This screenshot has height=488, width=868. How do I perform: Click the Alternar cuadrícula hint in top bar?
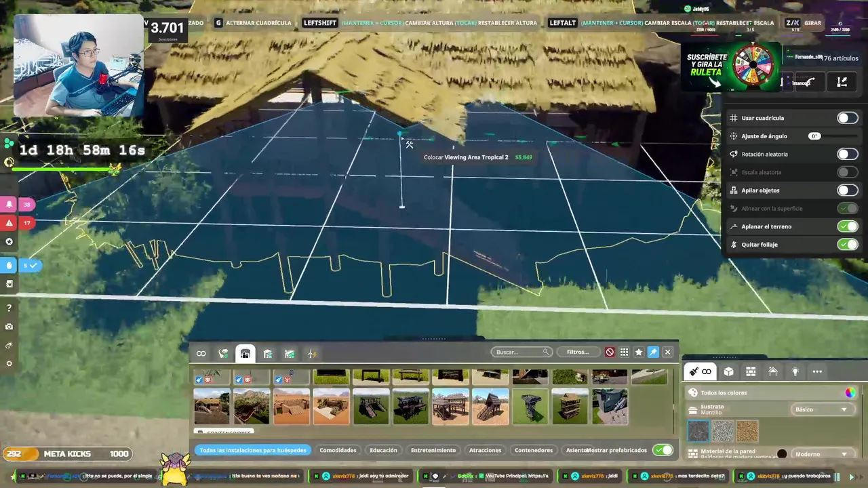(x=253, y=23)
